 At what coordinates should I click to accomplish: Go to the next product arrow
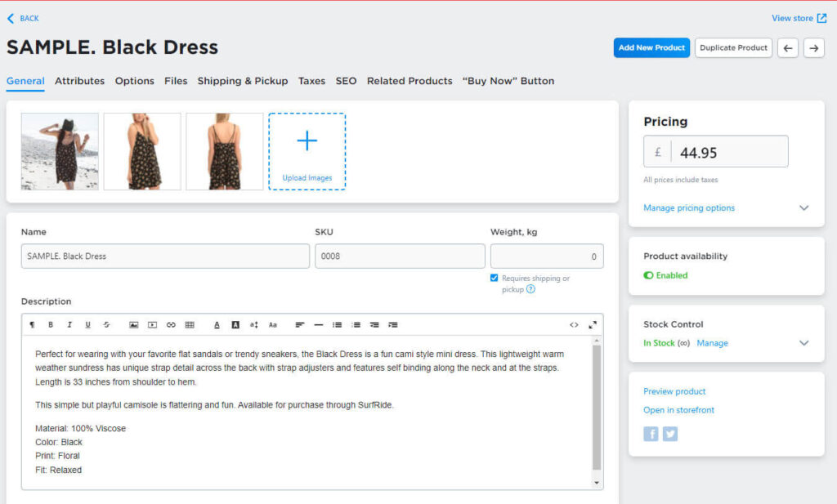click(814, 48)
